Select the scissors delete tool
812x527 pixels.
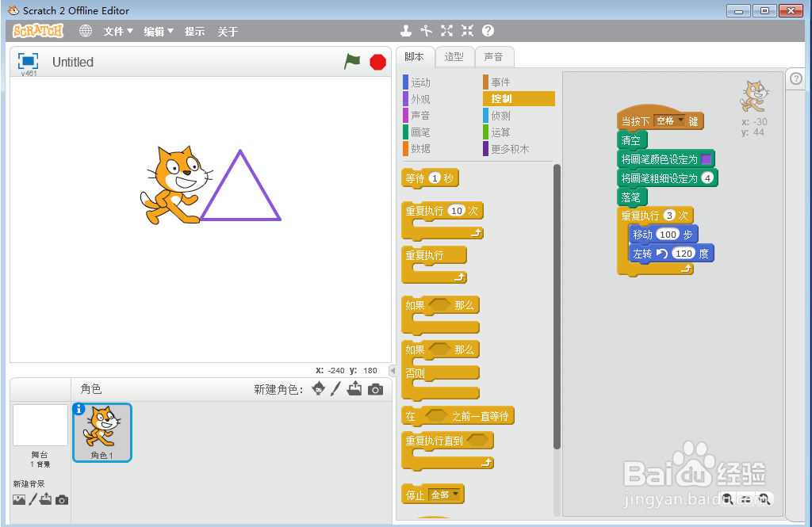point(426,31)
